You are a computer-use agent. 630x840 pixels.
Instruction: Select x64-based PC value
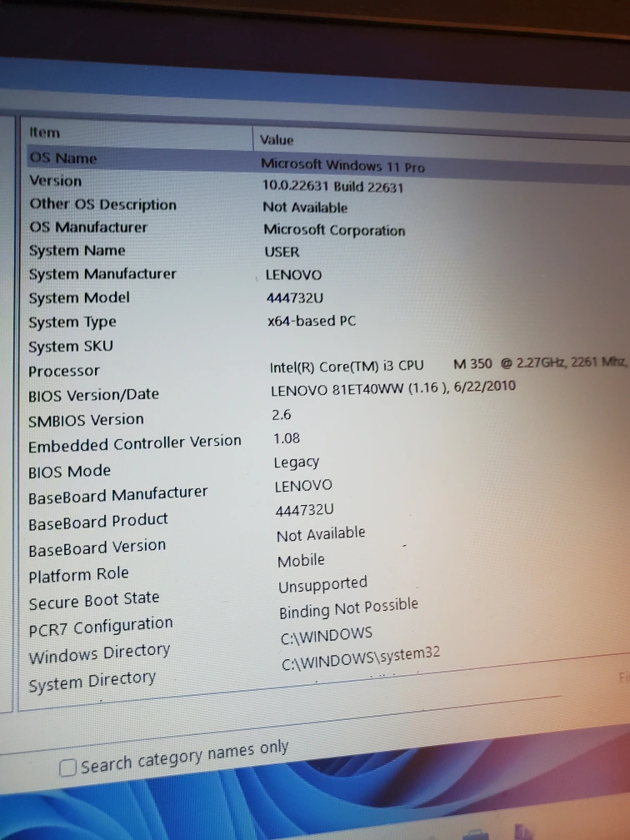coord(312,321)
